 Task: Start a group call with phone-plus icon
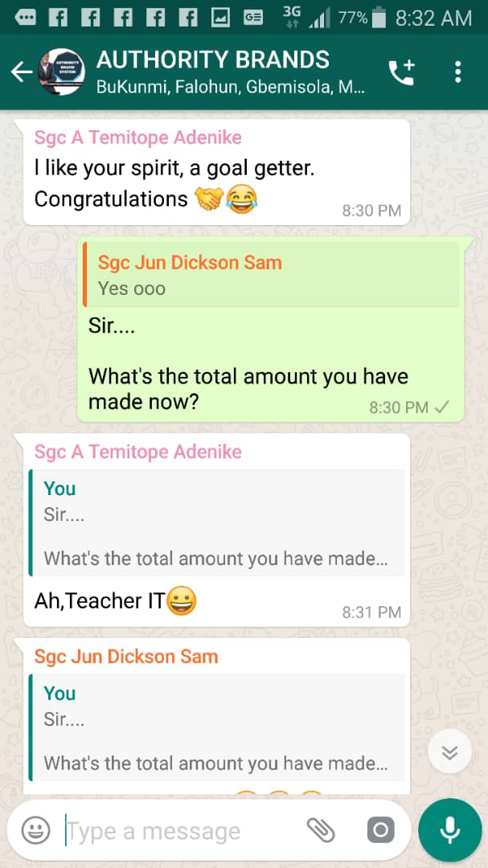point(402,72)
